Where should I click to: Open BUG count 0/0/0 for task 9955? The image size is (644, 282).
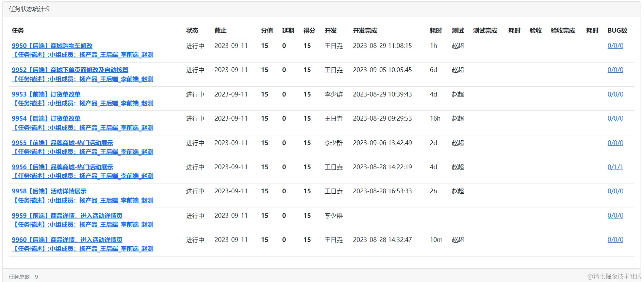(615, 143)
